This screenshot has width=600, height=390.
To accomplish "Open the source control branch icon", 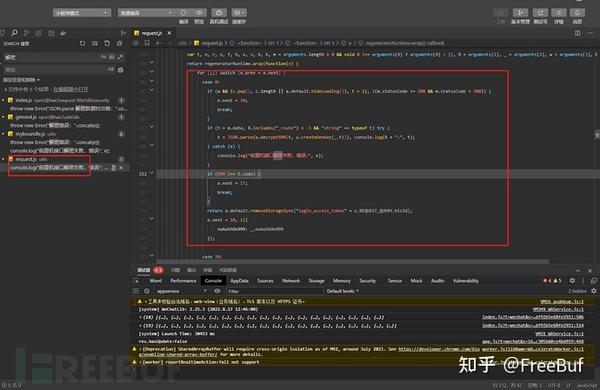I will point(26,33).
